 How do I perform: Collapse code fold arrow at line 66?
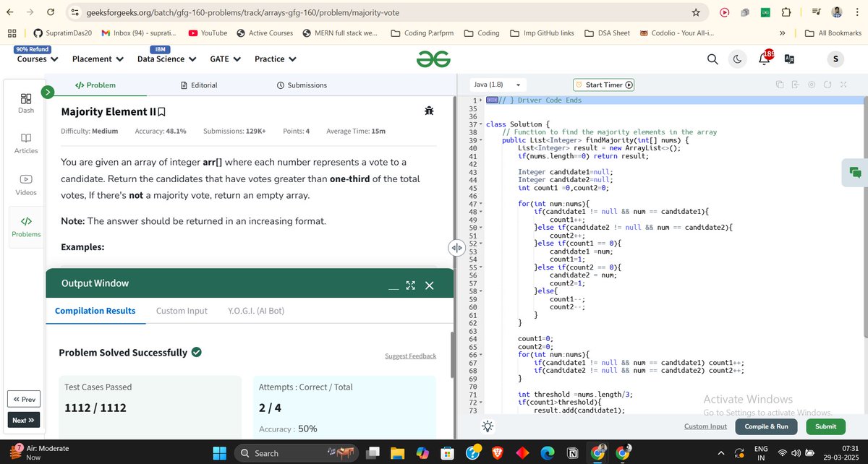pyautogui.click(x=481, y=355)
